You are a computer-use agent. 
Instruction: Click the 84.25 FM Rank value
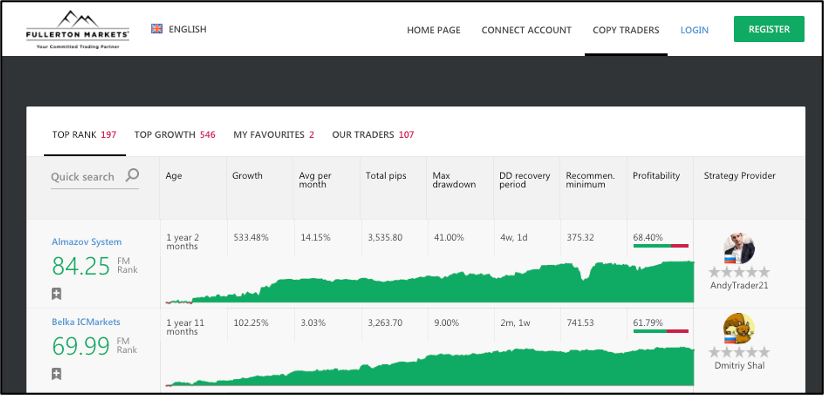coord(81,266)
